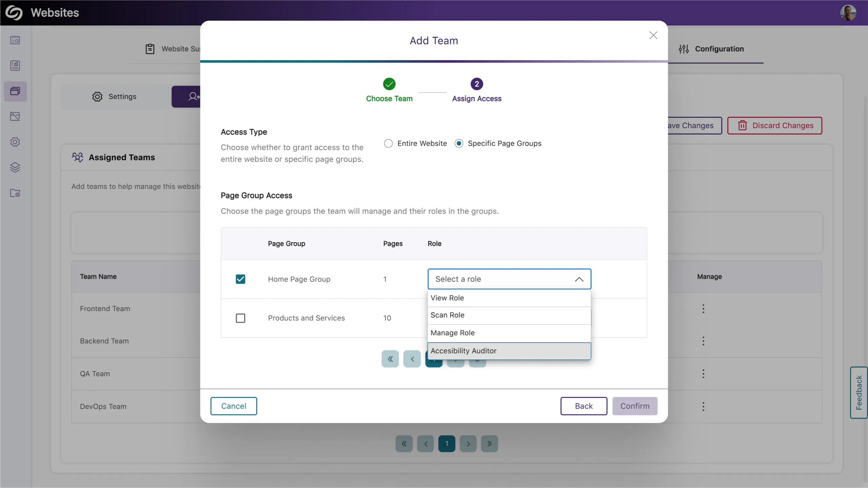Open the Feedback side tab
The image size is (868, 488).
click(x=859, y=392)
